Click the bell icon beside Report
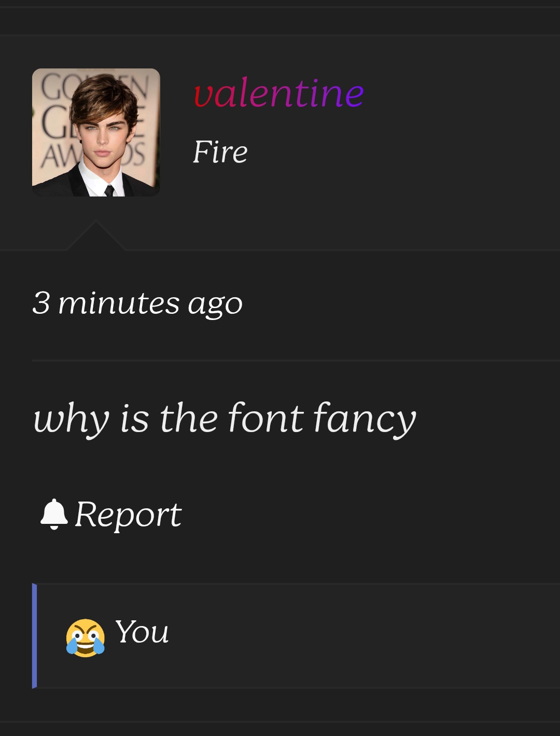This screenshot has height=736, width=560. tap(54, 514)
